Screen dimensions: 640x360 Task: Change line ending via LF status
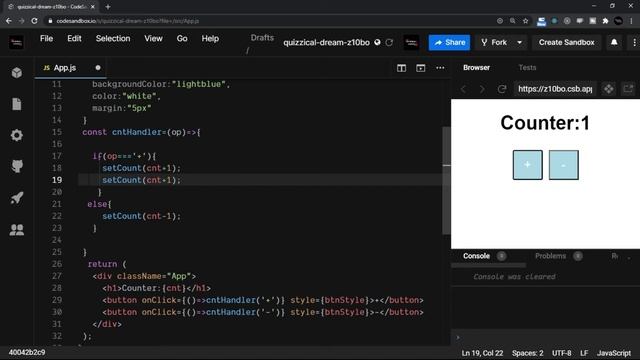[584, 353]
